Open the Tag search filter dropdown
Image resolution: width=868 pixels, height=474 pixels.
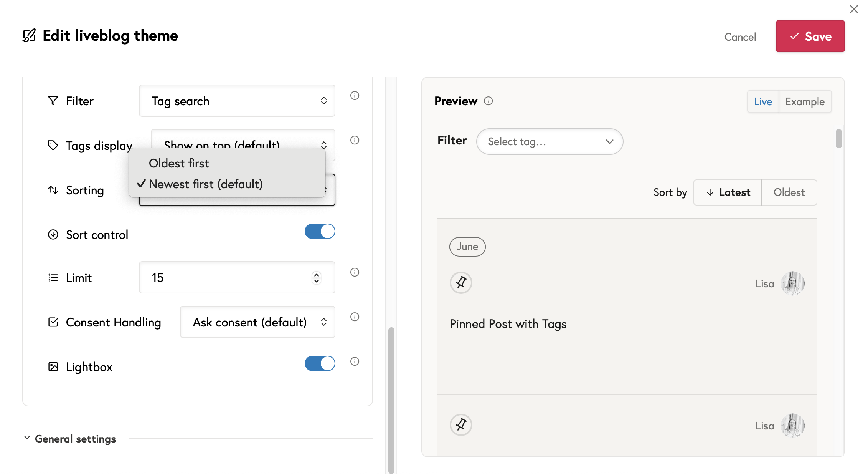237,101
